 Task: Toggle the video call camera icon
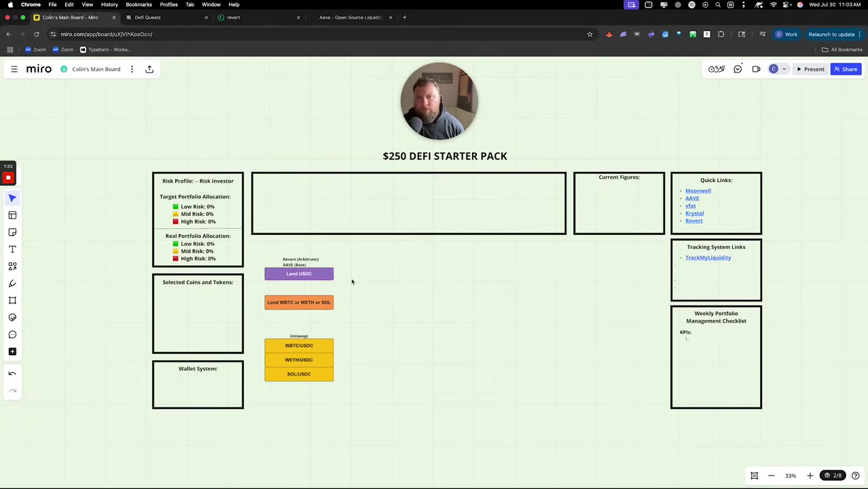[756, 69]
